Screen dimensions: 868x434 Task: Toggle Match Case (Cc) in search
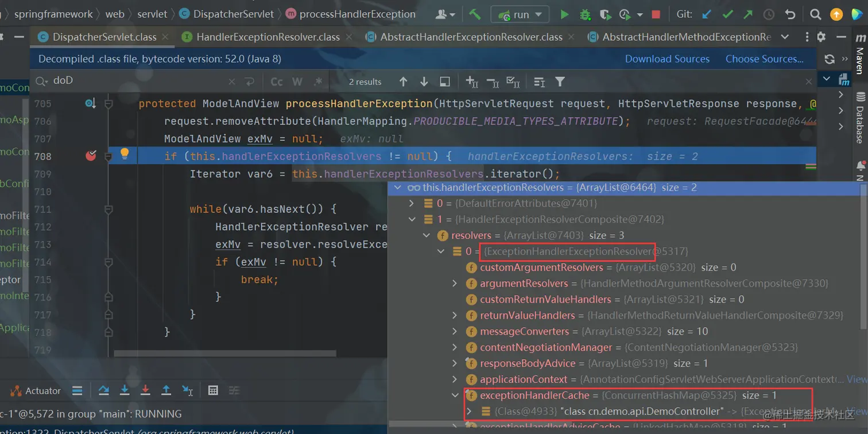(x=277, y=82)
